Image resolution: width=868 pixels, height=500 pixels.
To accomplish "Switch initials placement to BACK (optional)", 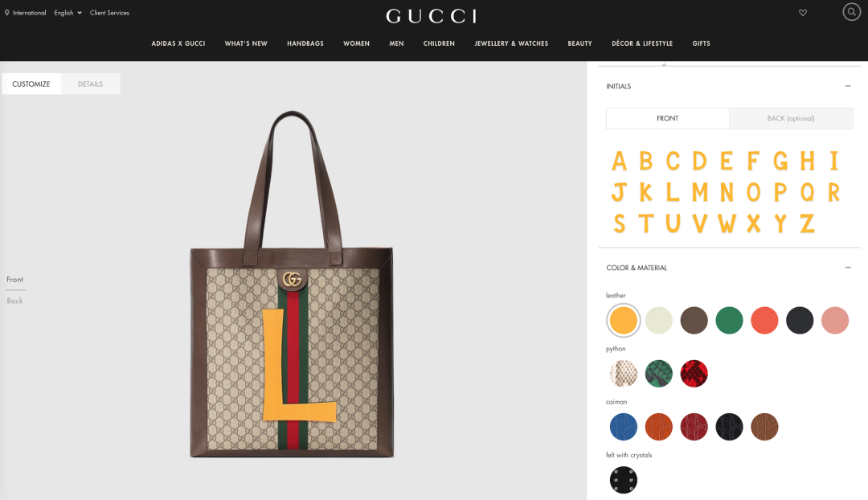I will pos(791,118).
